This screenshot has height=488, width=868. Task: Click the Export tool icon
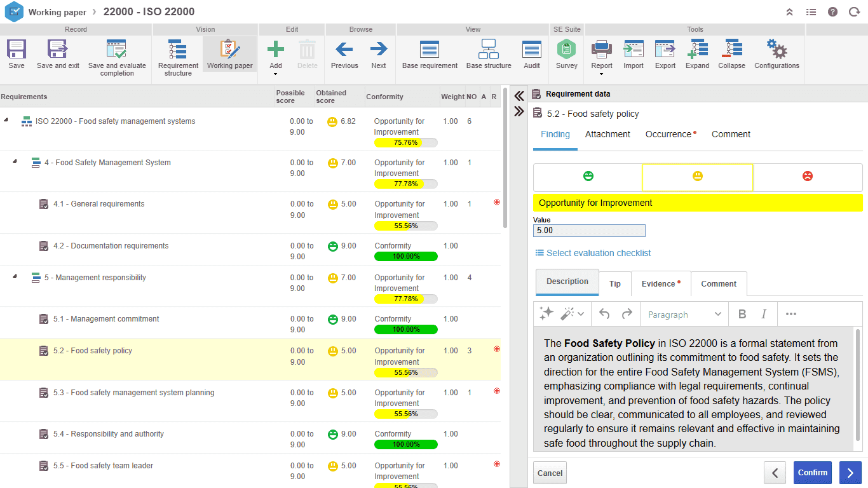click(x=665, y=49)
